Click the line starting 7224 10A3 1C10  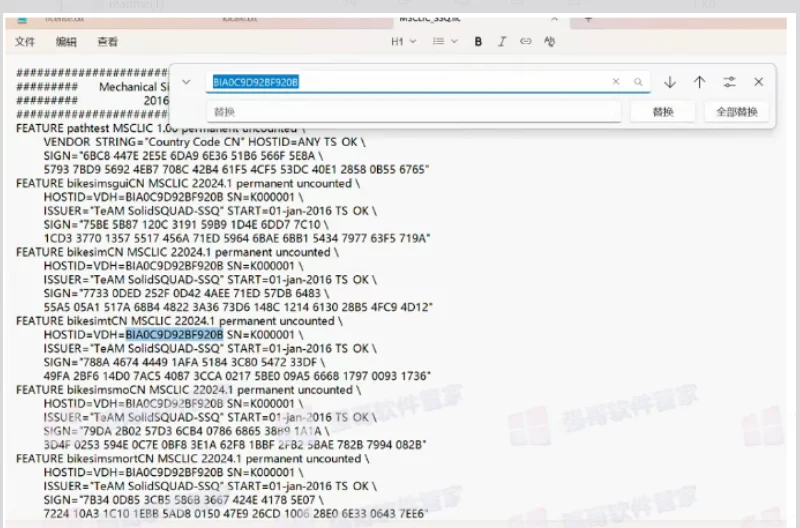pyautogui.click(x=236, y=514)
